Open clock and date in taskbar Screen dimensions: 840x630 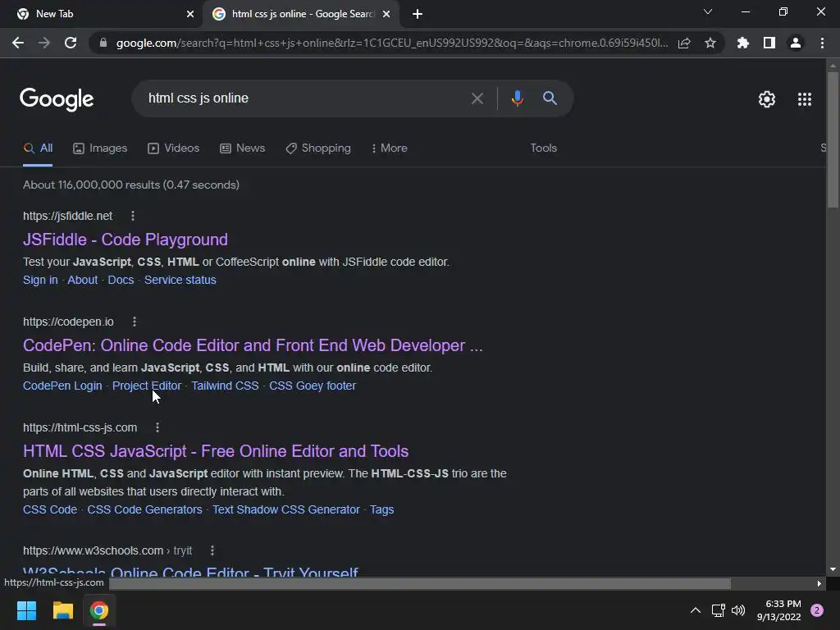click(x=779, y=610)
